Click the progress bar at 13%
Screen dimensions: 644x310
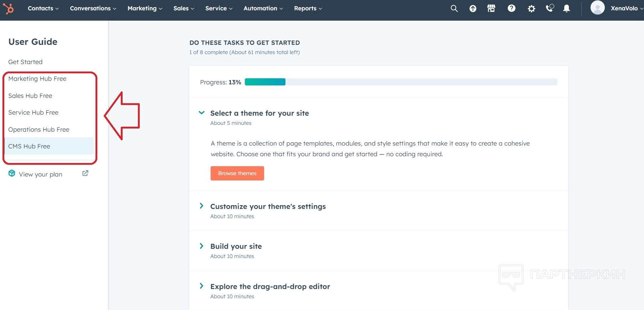(401, 82)
